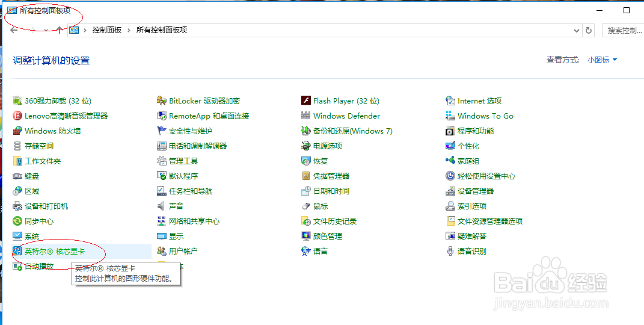Open the 声音 speaker icon

point(161,206)
